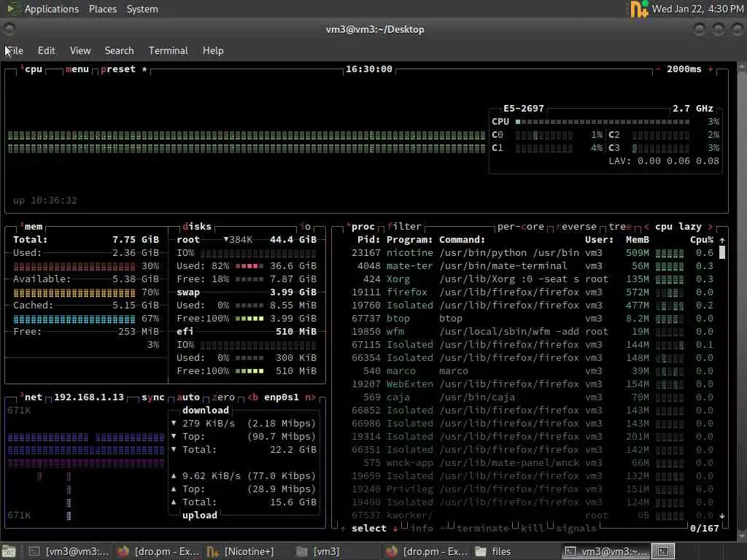Open the Terminal menu
747x560 pixels.
pyautogui.click(x=169, y=50)
